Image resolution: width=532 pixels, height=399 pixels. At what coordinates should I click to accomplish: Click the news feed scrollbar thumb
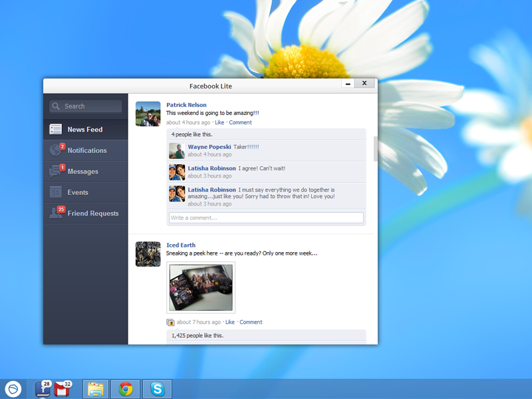(x=375, y=149)
